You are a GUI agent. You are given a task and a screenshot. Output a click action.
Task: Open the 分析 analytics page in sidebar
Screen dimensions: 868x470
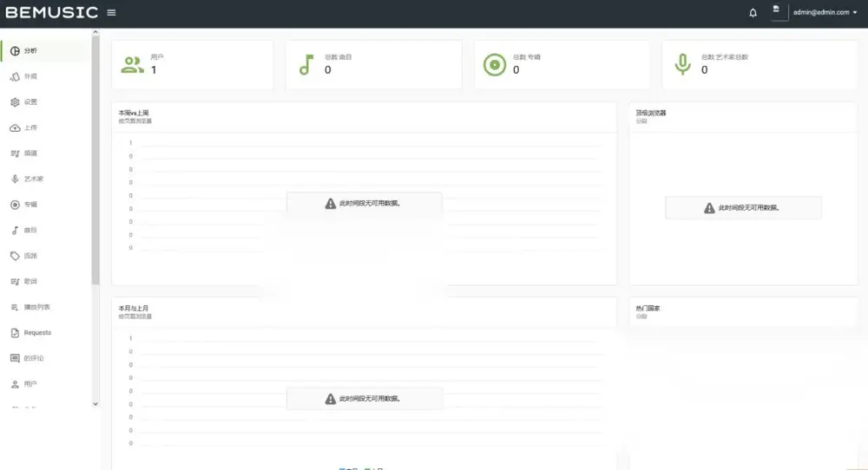click(x=45, y=51)
